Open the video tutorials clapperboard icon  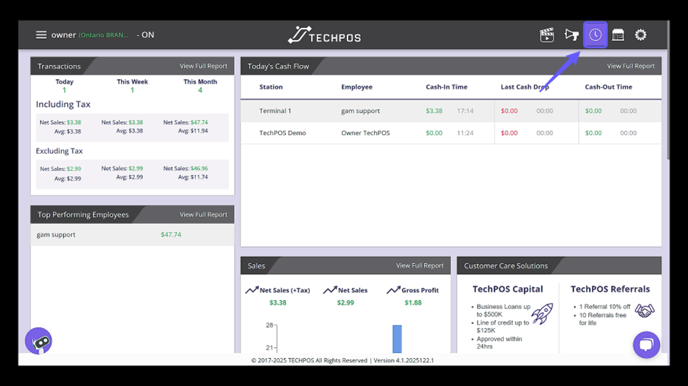[547, 35]
